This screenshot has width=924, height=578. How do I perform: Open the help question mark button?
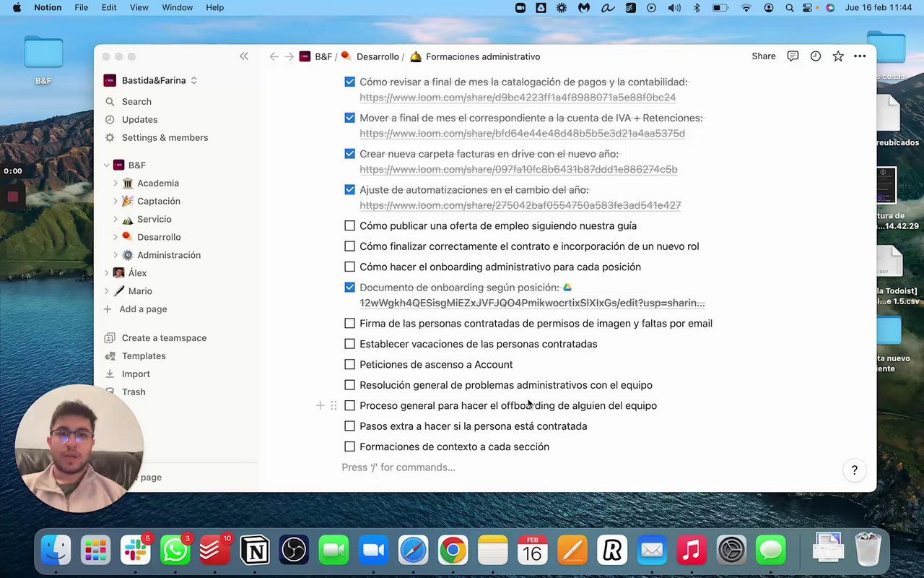(x=854, y=470)
